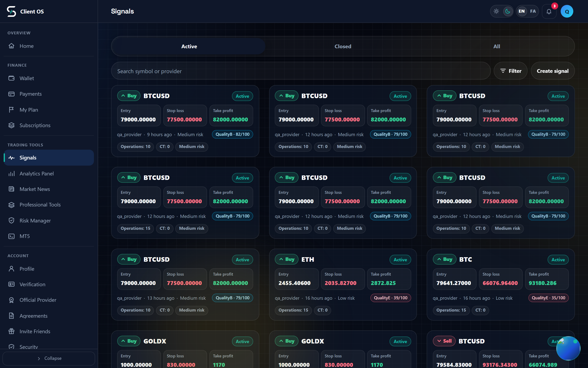Click the Active status on ETH card

[x=400, y=260]
